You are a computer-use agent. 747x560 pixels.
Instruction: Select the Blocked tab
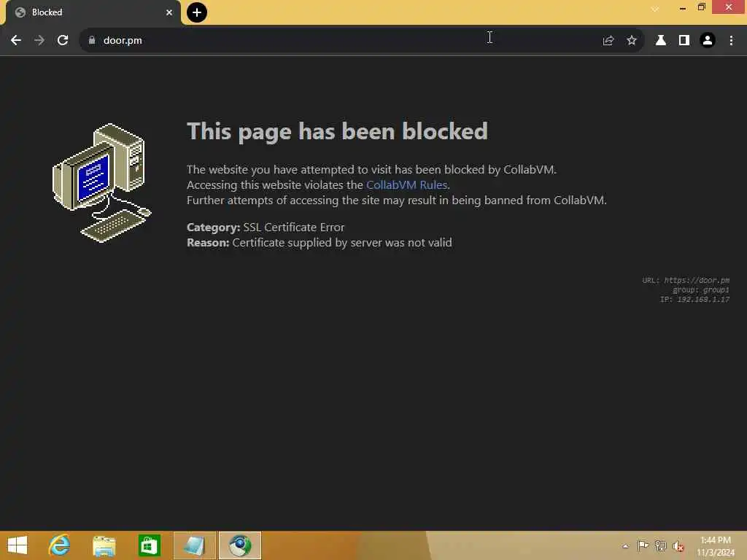coord(93,13)
